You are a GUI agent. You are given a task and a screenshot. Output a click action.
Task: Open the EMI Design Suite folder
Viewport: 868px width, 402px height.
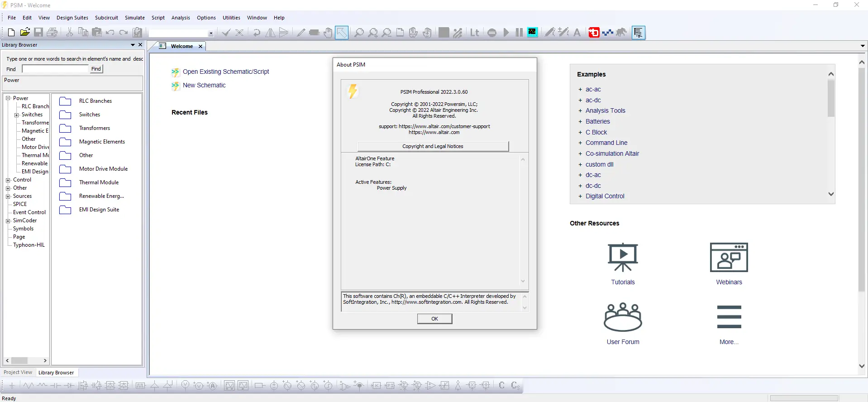point(90,210)
